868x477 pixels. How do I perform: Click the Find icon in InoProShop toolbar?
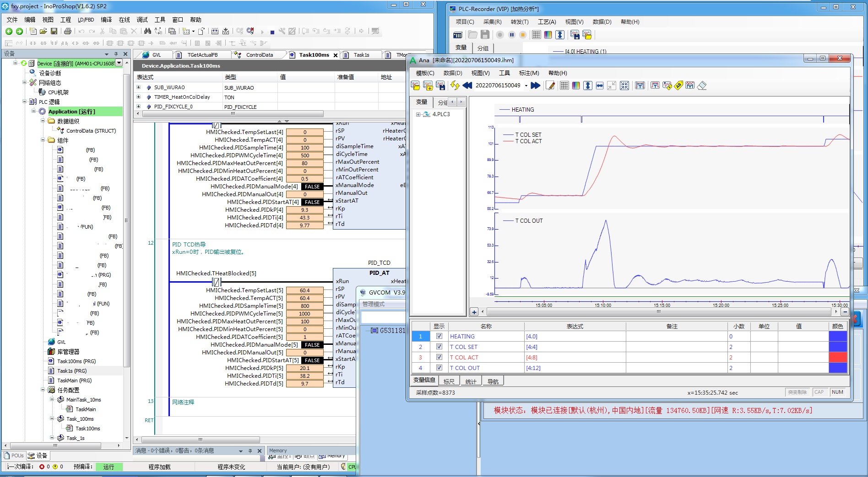[x=148, y=31]
